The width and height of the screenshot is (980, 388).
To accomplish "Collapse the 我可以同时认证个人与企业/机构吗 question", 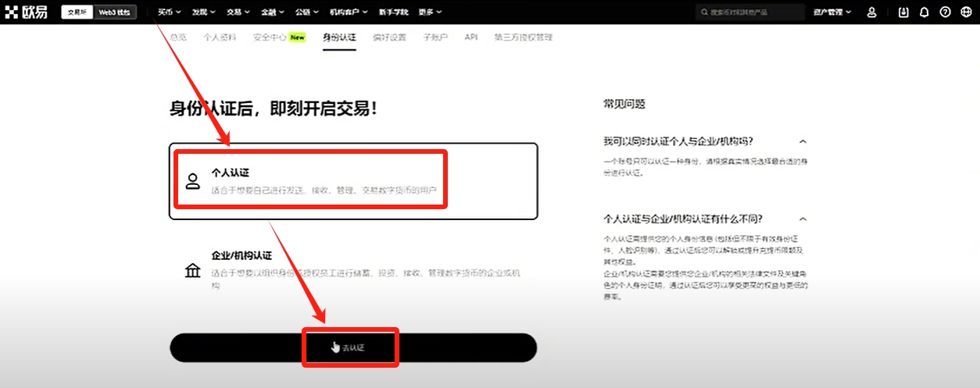I will pos(803,141).
